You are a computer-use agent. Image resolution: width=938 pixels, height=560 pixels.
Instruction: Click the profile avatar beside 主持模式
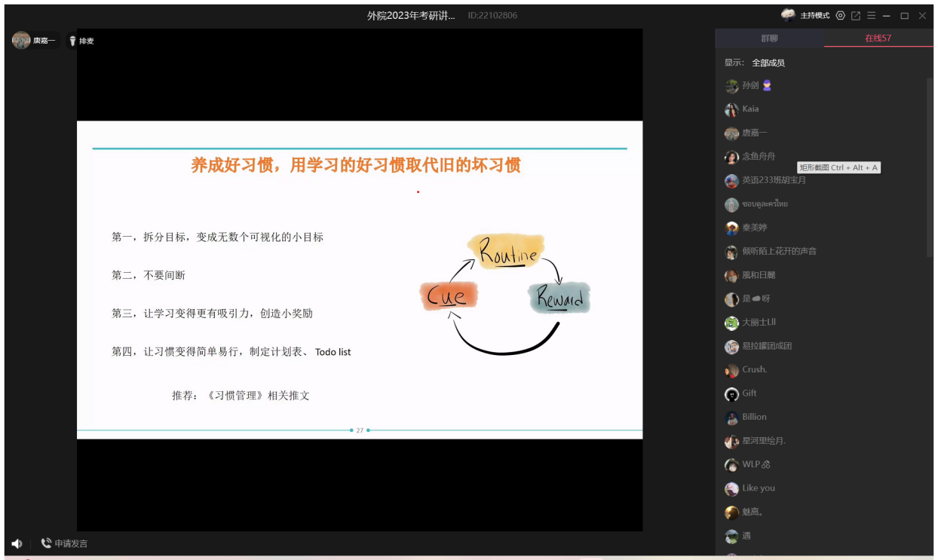pyautogui.click(x=788, y=15)
